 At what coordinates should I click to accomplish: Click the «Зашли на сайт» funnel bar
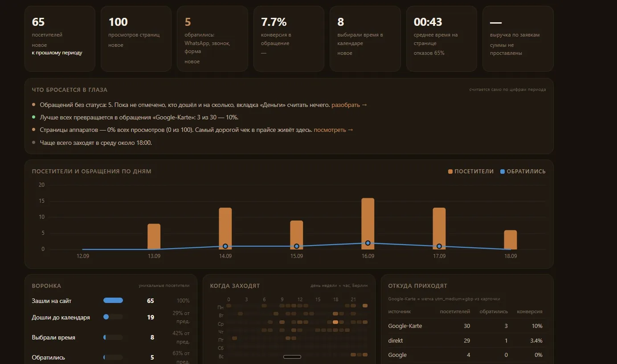[x=113, y=301]
